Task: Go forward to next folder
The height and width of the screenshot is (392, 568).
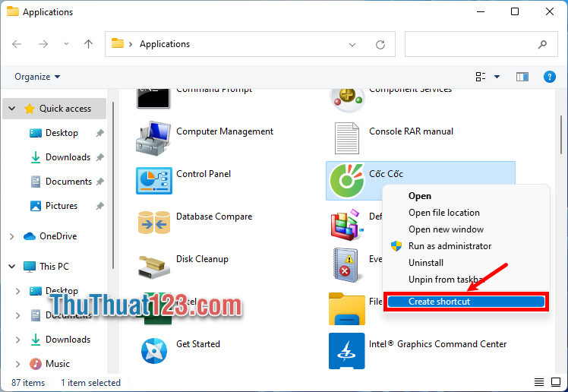Action: [43, 44]
